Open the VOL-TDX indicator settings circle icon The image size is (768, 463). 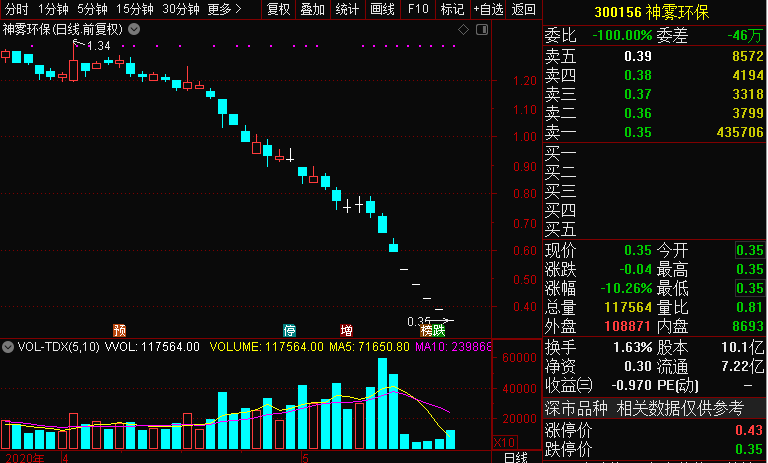pyautogui.click(x=8, y=347)
